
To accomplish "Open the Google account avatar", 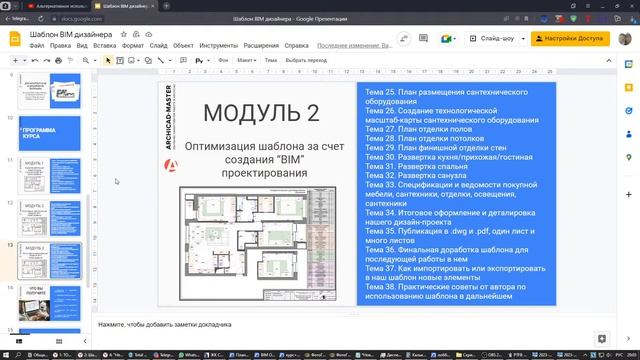I will [x=624, y=38].
